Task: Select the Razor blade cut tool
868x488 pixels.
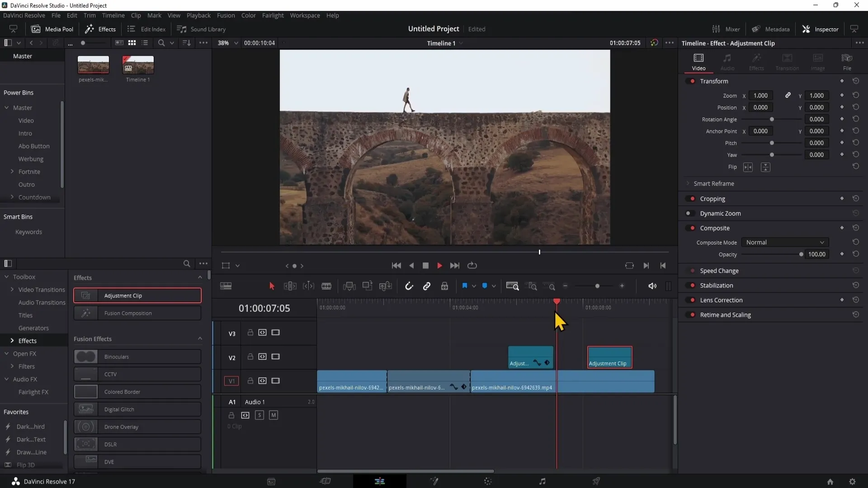Action: tap(326, 286)
